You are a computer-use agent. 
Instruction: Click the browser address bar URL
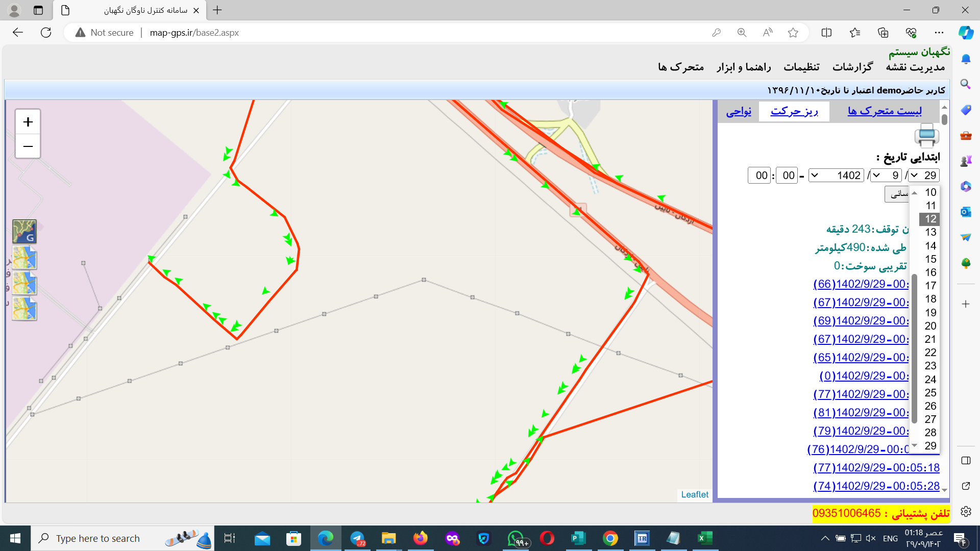194,33
